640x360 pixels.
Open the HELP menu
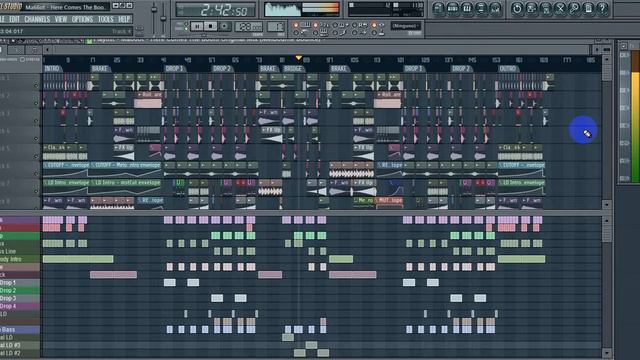click(x=124, y=19)
